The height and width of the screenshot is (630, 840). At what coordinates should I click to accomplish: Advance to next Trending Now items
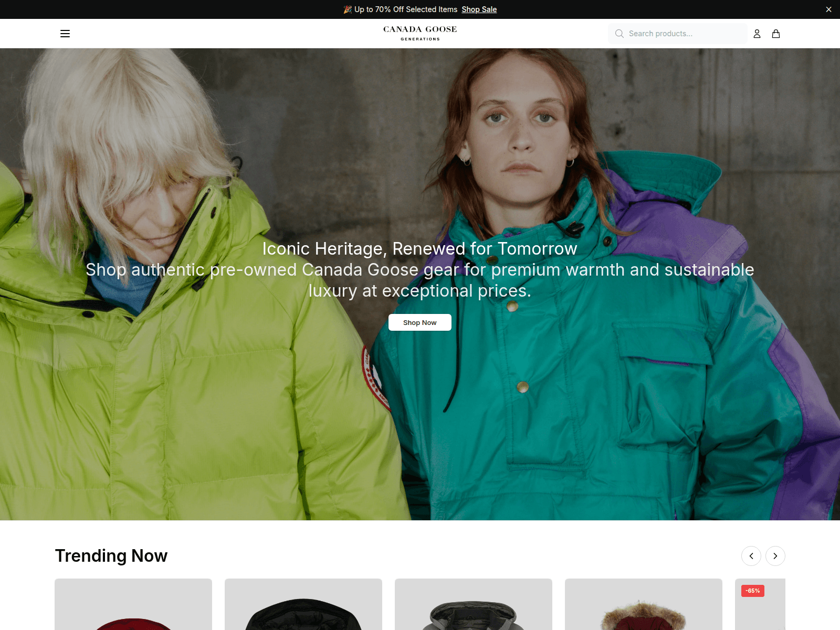click(x=775, y=556)
